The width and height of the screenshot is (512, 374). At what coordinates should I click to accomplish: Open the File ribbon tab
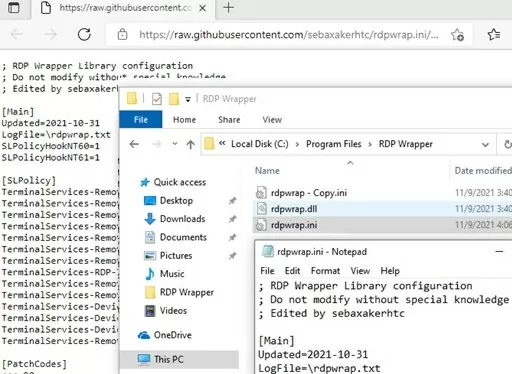[141, 120]
